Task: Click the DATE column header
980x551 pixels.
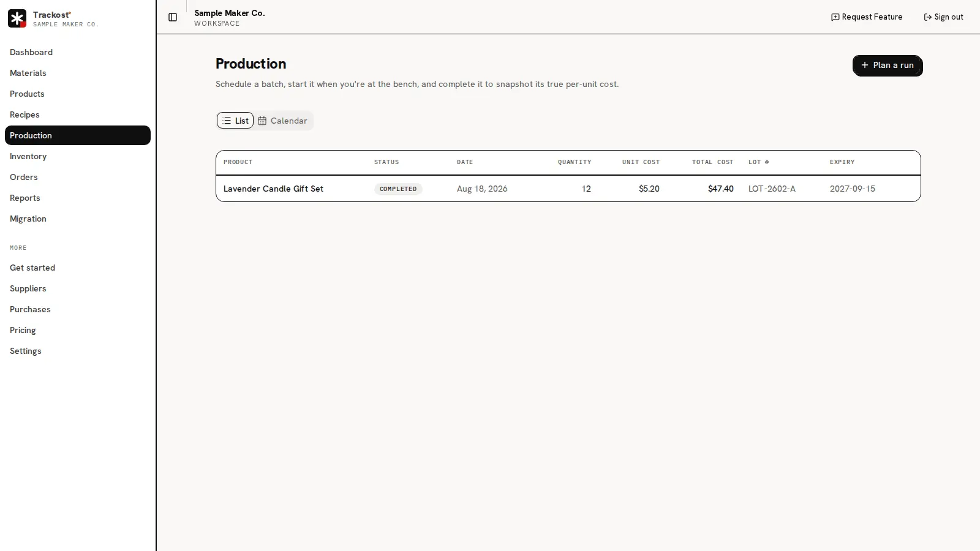Action: tap(465, 162)
